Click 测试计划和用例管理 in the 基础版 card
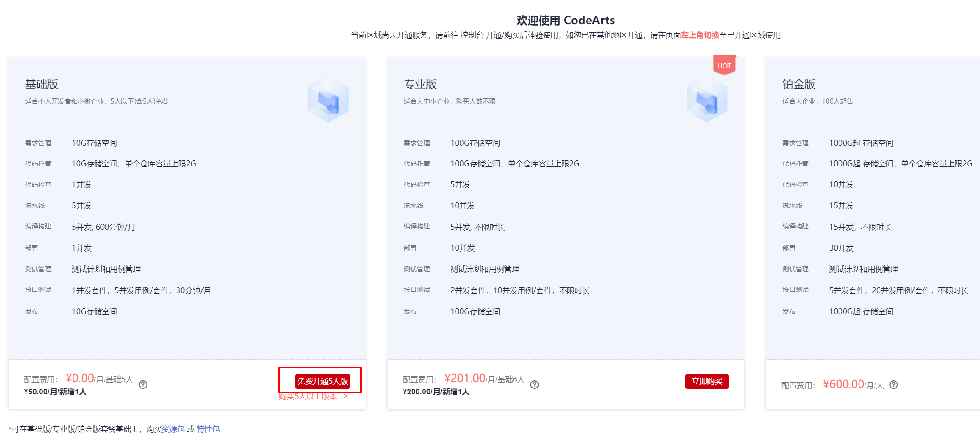The height and width of the screenshot is (440, 980). point(106,269)
